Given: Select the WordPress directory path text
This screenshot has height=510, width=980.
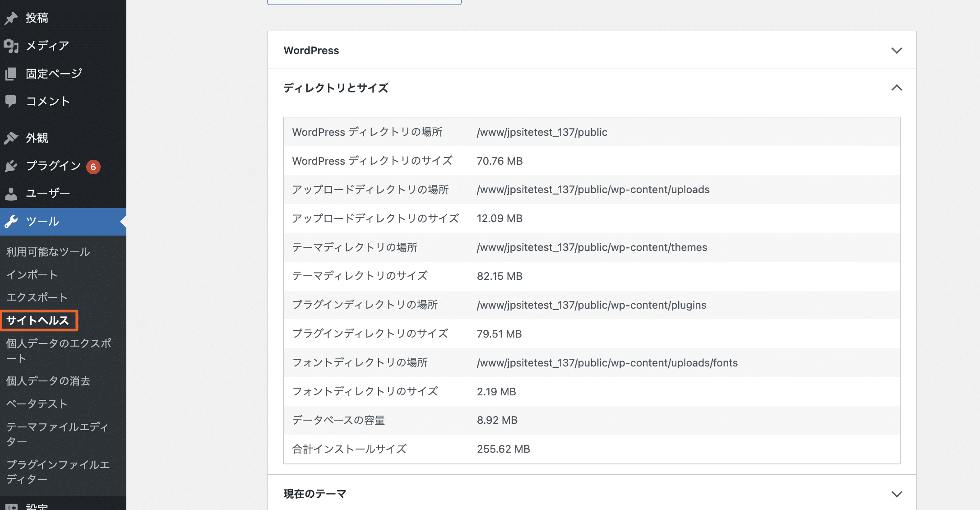Looking at the screenshot, I should (x=542, y=132).
